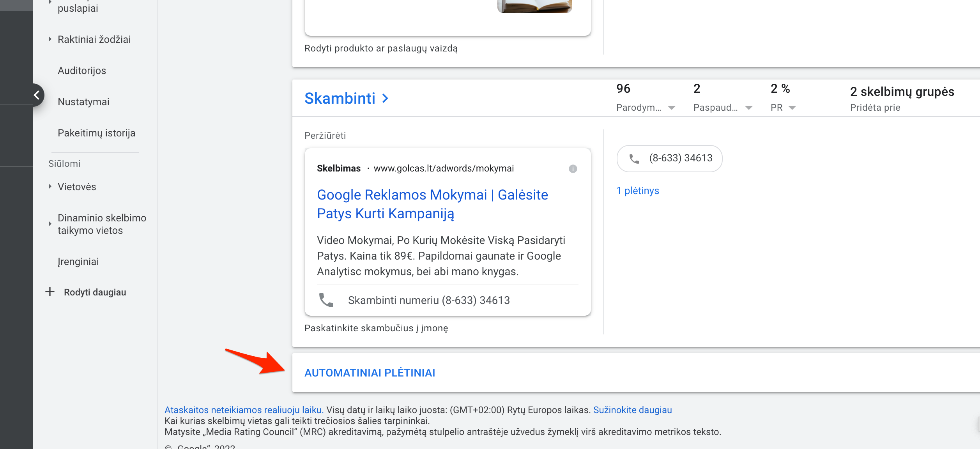Click the info icon in ad preview
Screen dimensions: 980x449
573,169
